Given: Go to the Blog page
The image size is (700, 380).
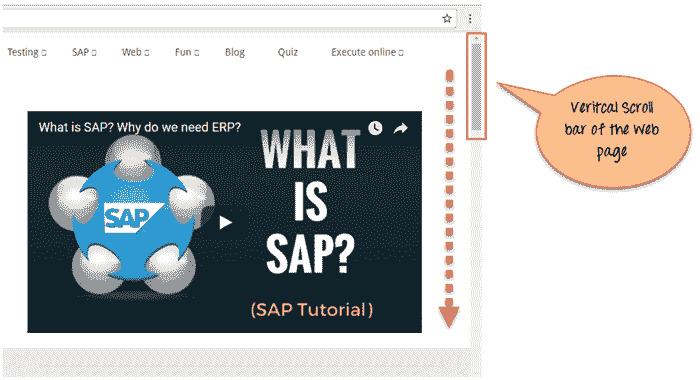Looking at the screenshot, I should (235, 52).
